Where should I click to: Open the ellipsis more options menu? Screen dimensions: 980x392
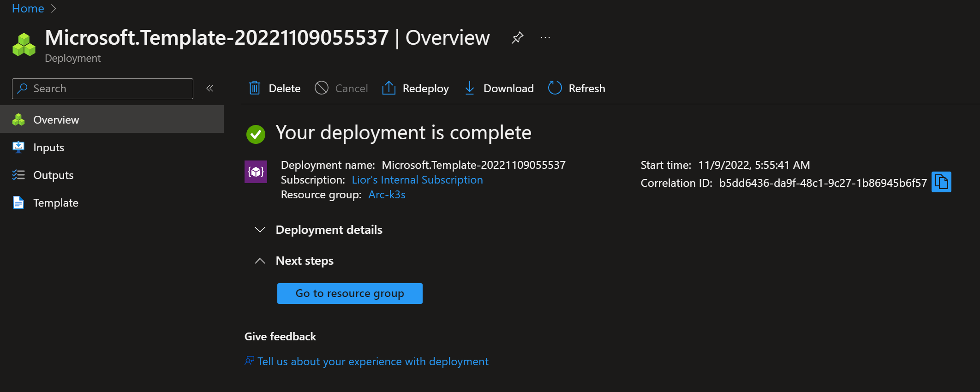coord(545,37)
